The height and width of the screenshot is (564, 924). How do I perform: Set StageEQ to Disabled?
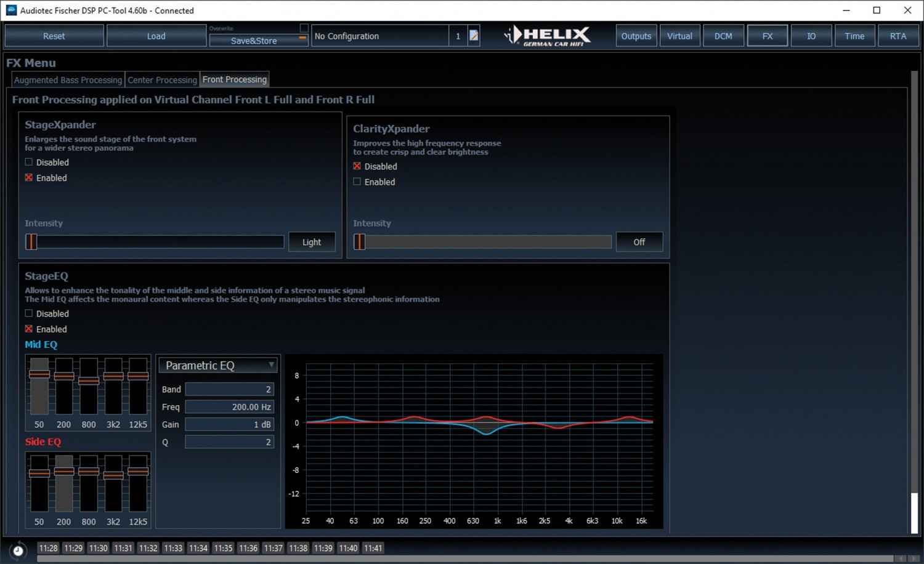point(28,313)
